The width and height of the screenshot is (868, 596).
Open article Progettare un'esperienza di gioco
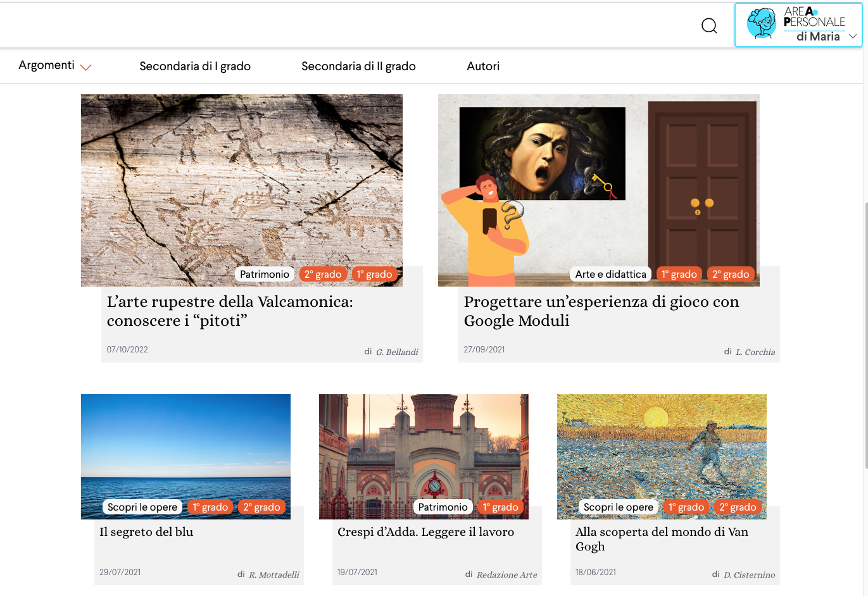coord(601,311)
